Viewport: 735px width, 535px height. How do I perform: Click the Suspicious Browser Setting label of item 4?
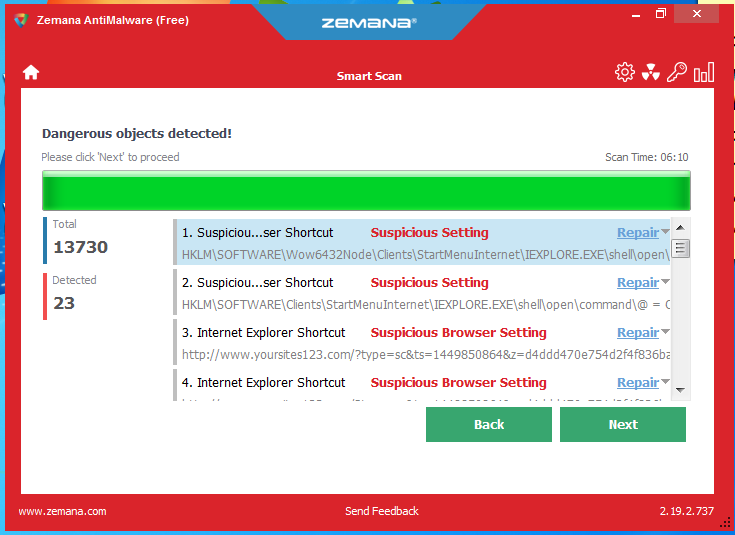point(458,383)
